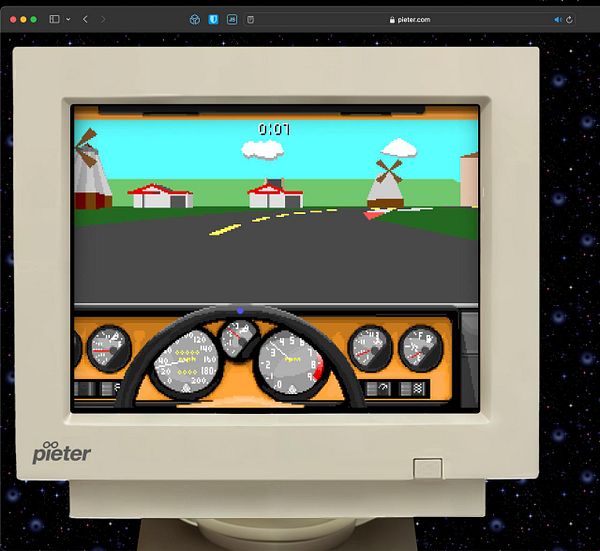Mute the tab audio speaker icon
600x551 pixels.
558,20
